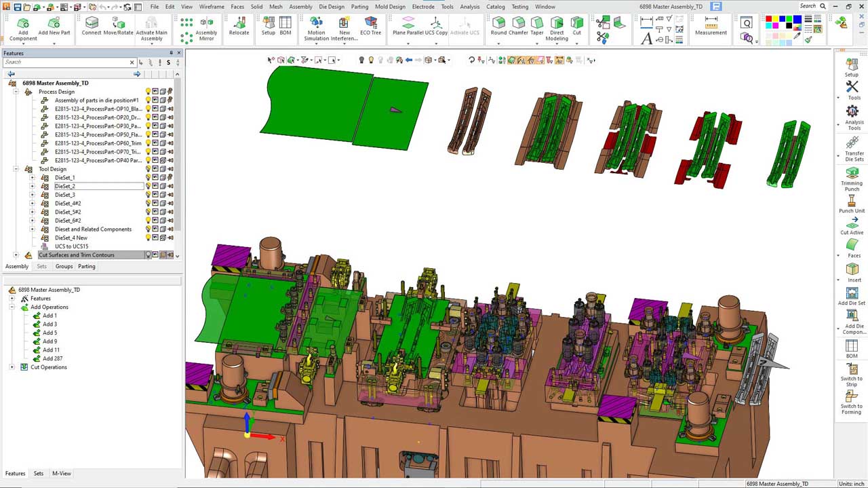This screenshot has height=488, width=868.
Task: Collapse the Tool Design tree node
Action: pyautogui.click(x=15, y=169)
